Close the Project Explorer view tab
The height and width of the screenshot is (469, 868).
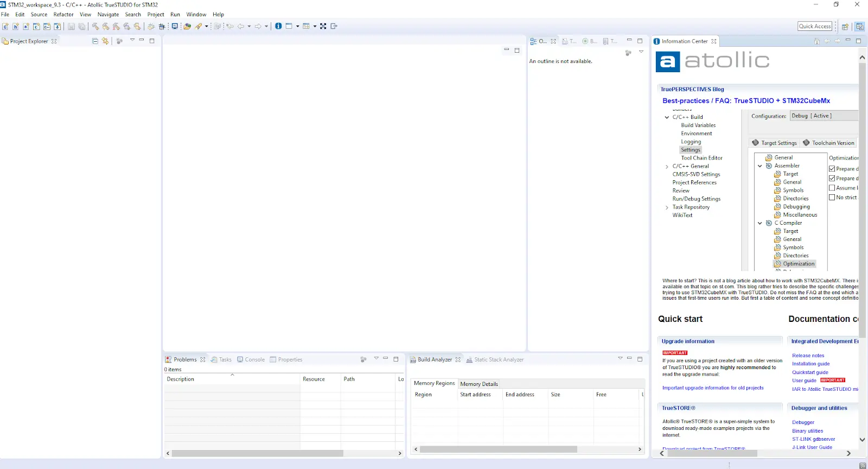pyautogui.click(x=54, y=41)
